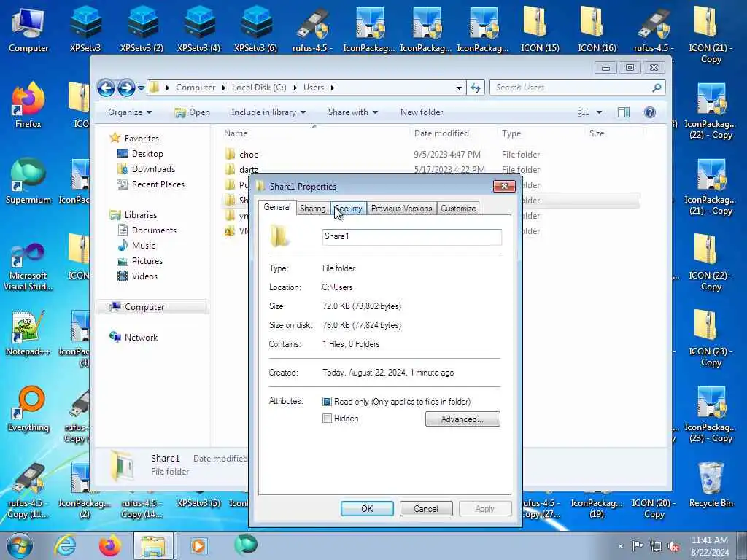The image size is (747, 560).
Task: Launch Firefox from the taskbar
Action: (109, 545)
